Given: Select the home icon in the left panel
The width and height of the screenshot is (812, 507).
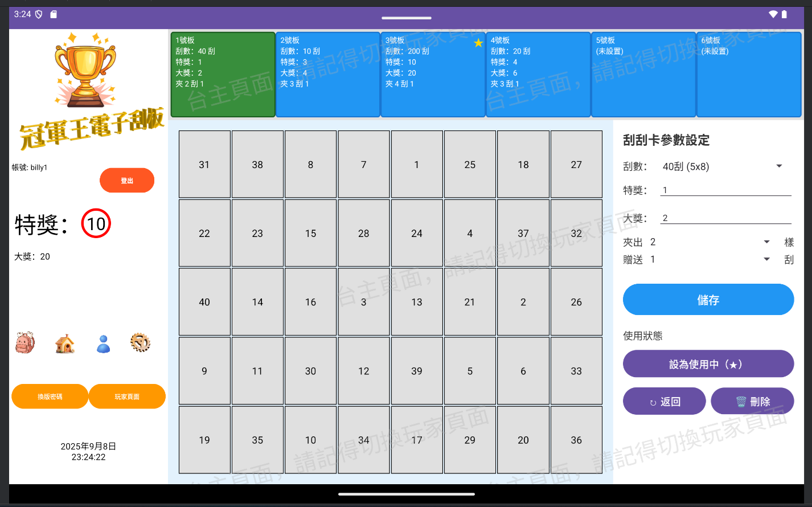Looking at the screenshot, I should pos(64,342).
